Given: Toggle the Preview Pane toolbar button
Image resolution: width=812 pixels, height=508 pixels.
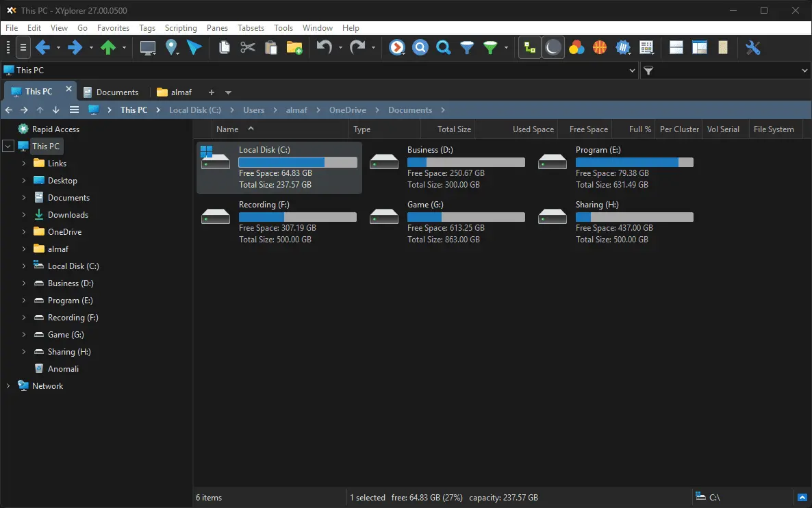Looking at the screenshot, I should [700, 48].
